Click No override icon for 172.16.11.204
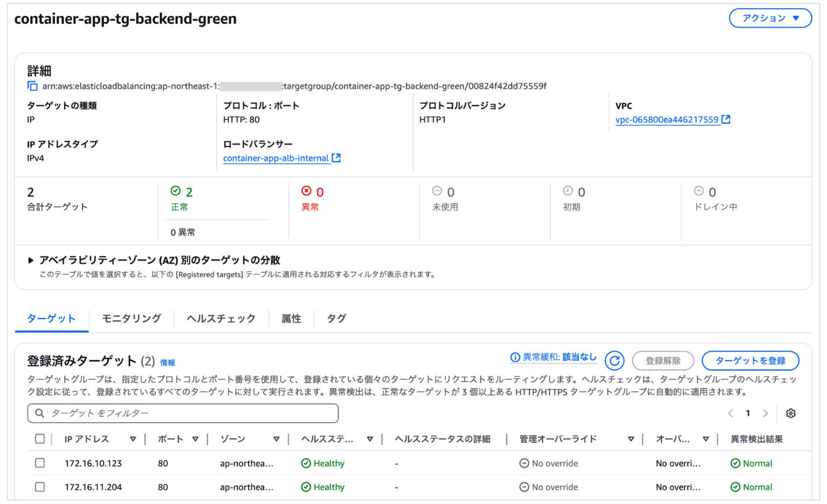Screen dimensions: 827x504 point(524,487)
